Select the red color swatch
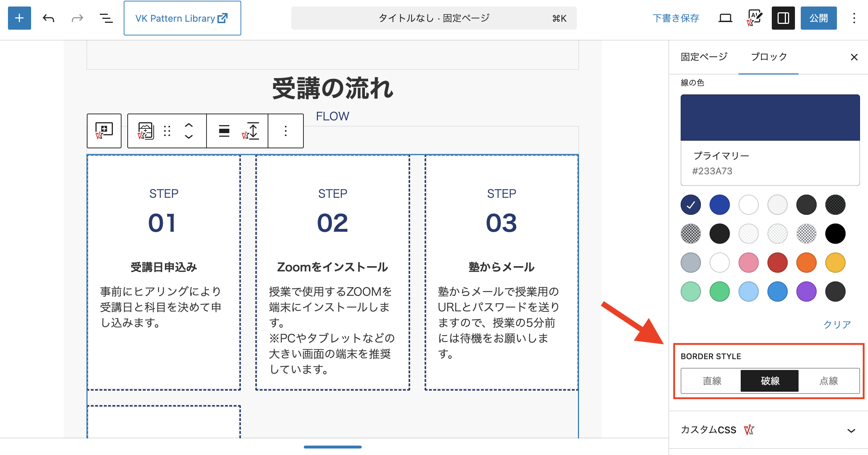This screenshot has height=455, width=868. pos(778,263)
